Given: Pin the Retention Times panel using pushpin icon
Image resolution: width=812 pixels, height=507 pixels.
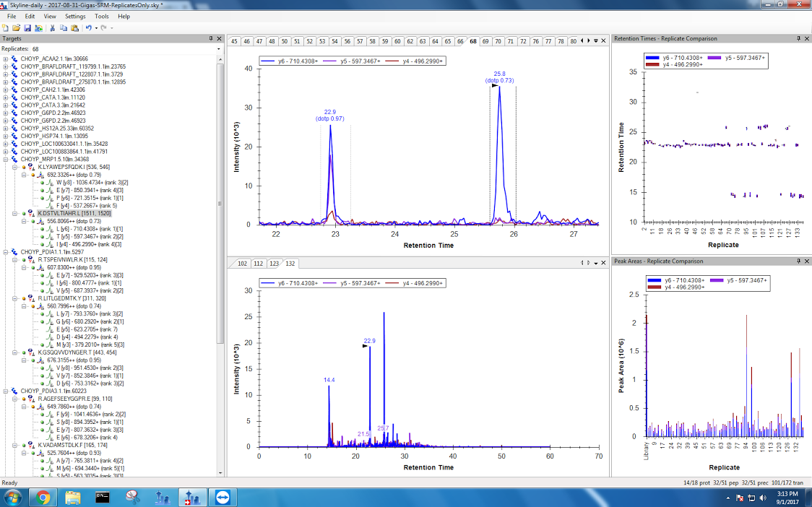Looking at the screenshot, I should (x=798, y=38).
